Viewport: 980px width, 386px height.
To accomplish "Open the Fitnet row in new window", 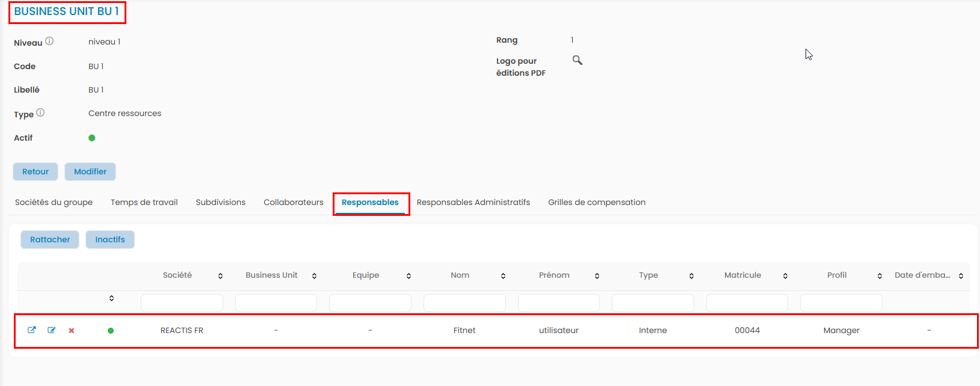I will tap(32, 330).
